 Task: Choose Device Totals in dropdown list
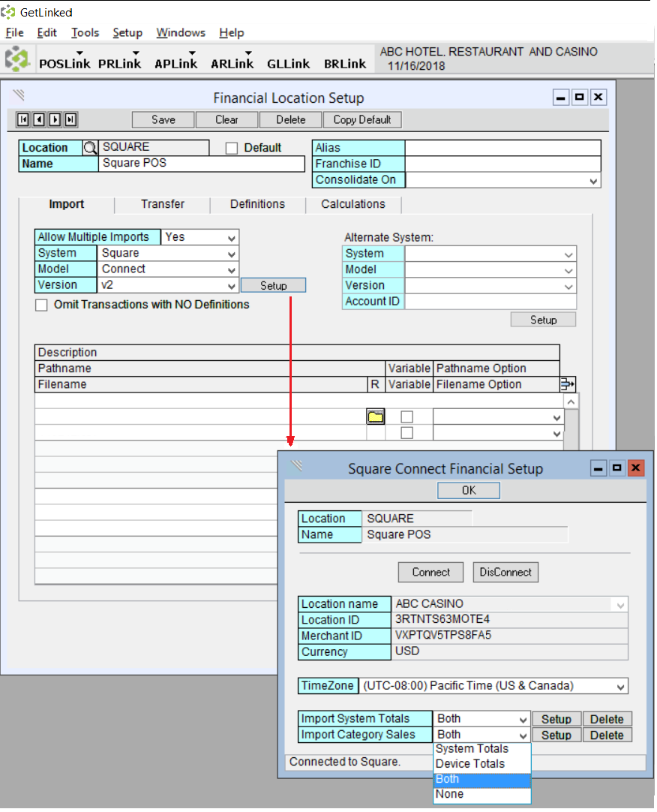coord(482,764)
